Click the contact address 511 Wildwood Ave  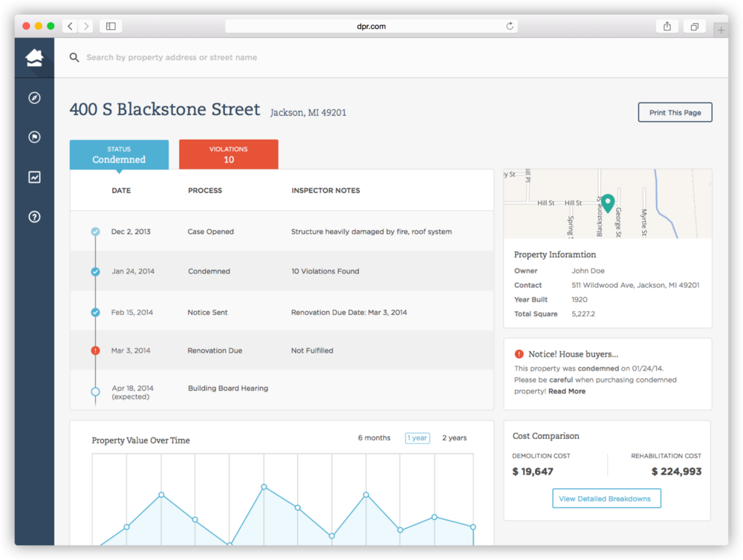635,285
